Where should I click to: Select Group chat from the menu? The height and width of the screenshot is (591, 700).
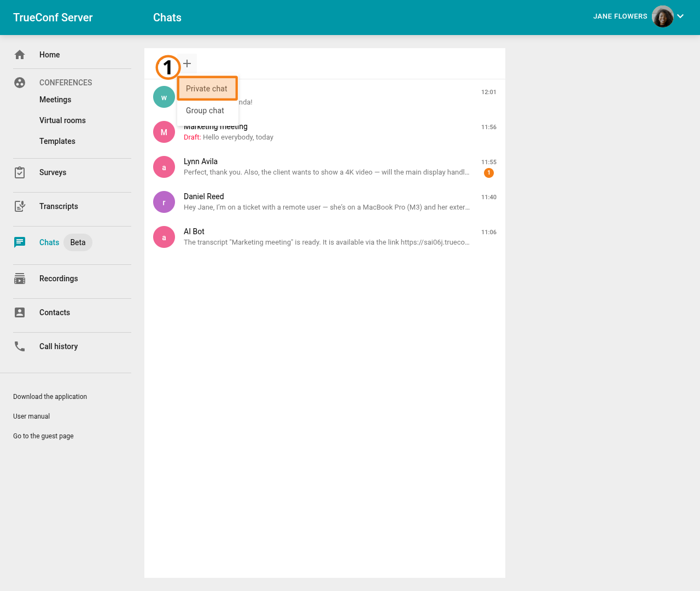[205, 110]
